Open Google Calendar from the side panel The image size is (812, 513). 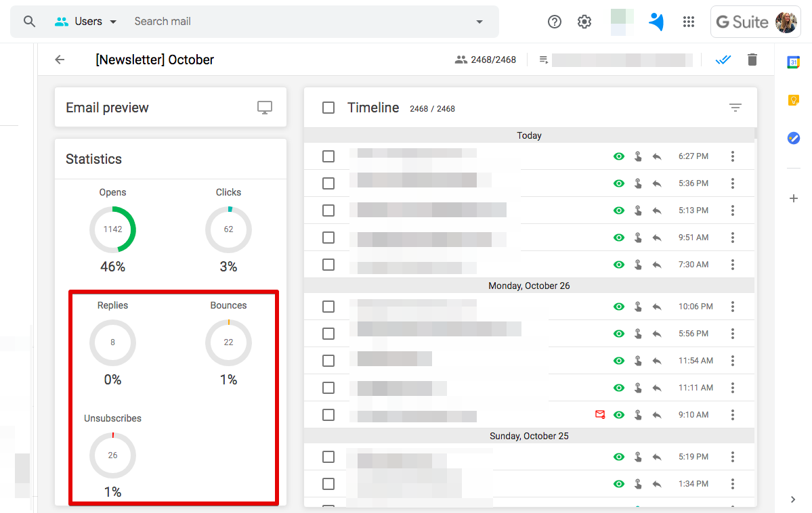point(793,62)
